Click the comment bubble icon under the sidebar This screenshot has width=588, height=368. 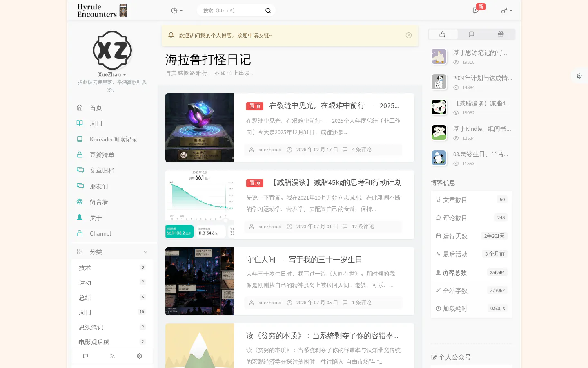[x=85, y=356]
